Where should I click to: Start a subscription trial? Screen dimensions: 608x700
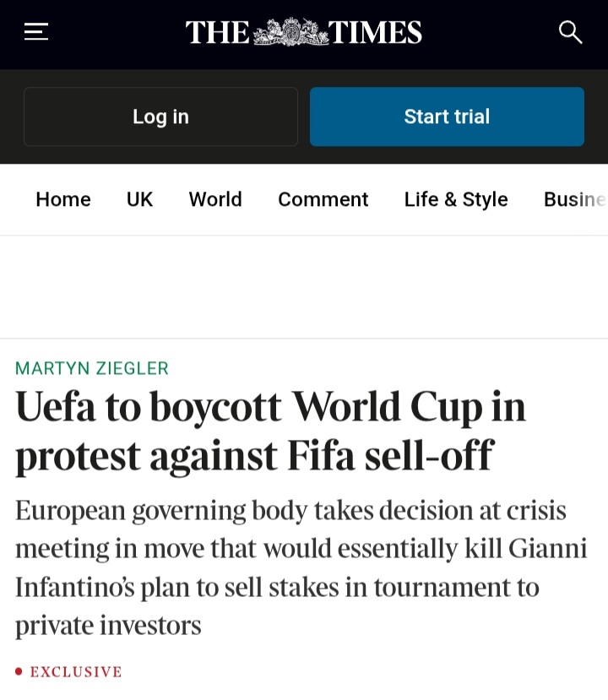[x=447, y=117]
